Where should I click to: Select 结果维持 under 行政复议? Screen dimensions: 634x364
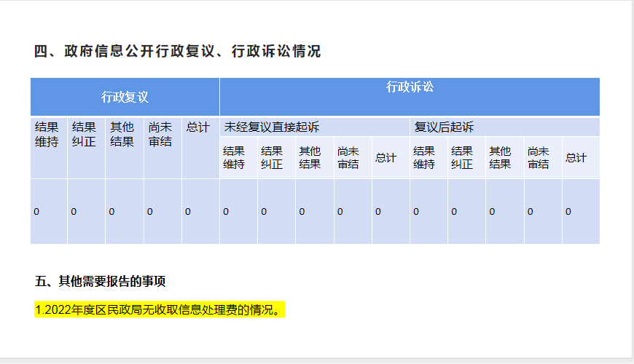click(x=49, y=148)
